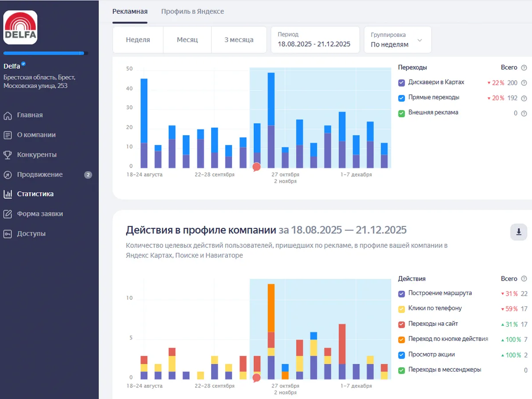Screen dimensions: 532x399
Task: Click the Доступы key icon
Action: (8, 234)
